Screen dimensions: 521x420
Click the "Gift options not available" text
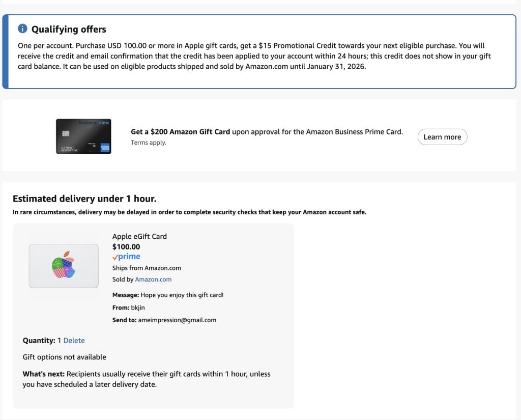click(65, 357)
